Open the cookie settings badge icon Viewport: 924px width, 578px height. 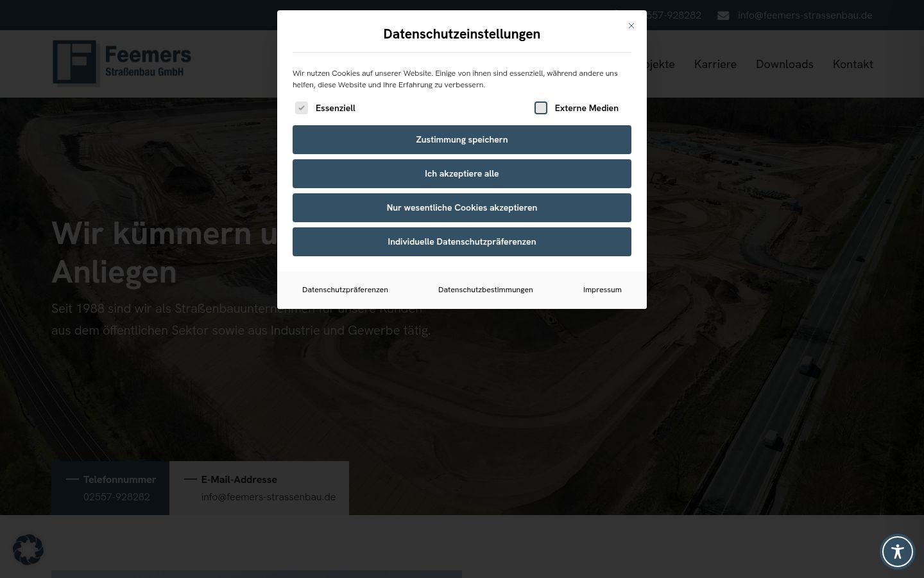[28, 550]
